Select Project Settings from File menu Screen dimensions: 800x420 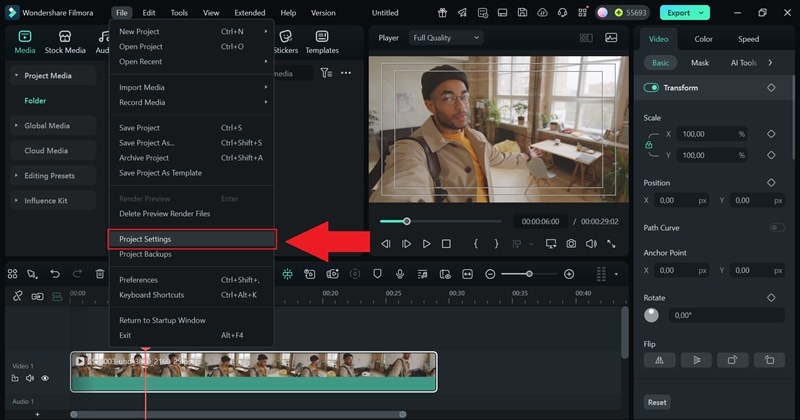click(x=192, y=239)
